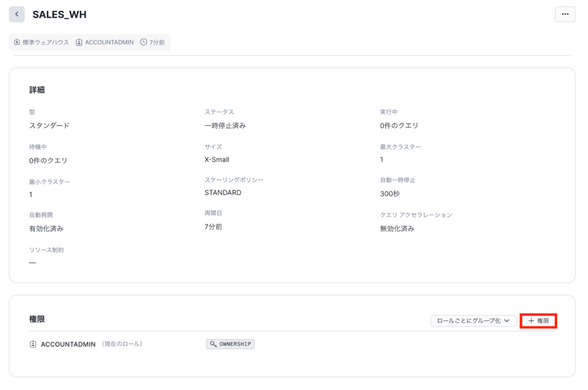This screenshot has width=588, height=390.
Task: Click the 有効化済み auto-resume value
Action: (x=46, y=229)
